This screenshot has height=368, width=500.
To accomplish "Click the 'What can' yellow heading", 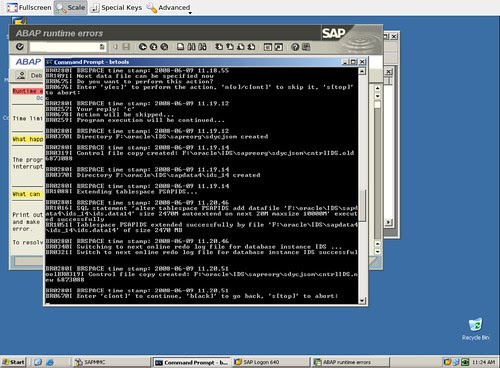I will click(x=26, y=194).
